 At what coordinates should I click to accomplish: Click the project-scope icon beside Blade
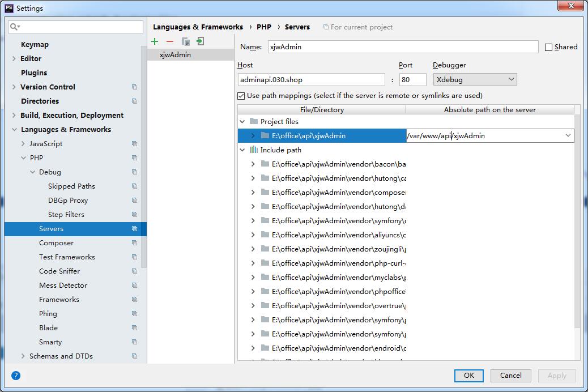pos(134,328)
